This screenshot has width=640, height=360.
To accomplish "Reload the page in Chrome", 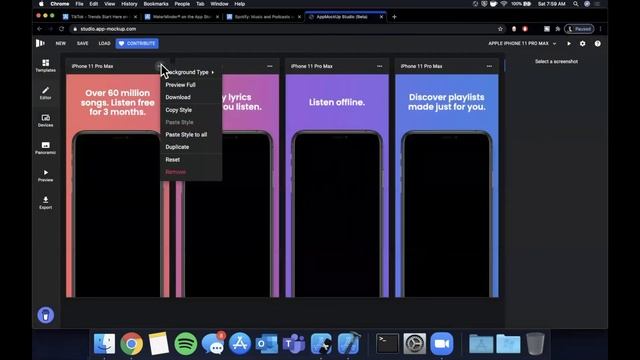I will click(x=61, y=29).
